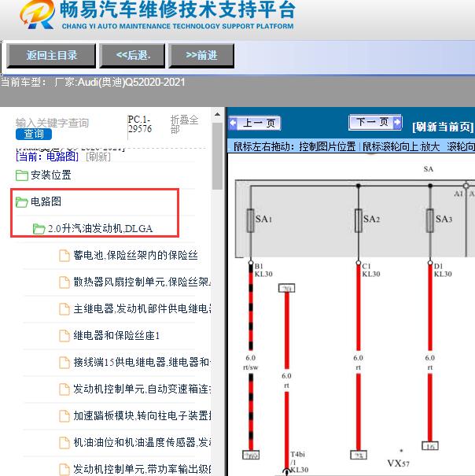Go back with the <<后退 button
This screenshot has height=476, width=475.
click(132, 56)
